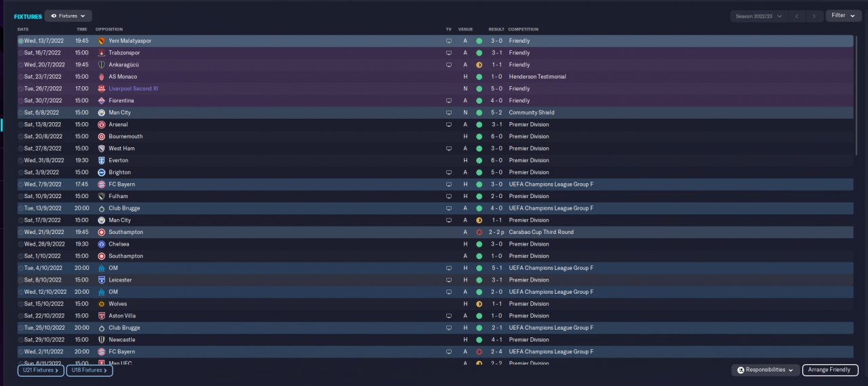Click red loss indicator on Carabao Cup row

coord(479,232)
